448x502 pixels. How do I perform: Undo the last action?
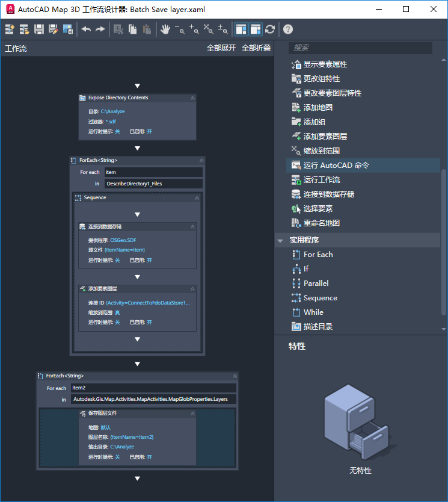pos(86,29)
